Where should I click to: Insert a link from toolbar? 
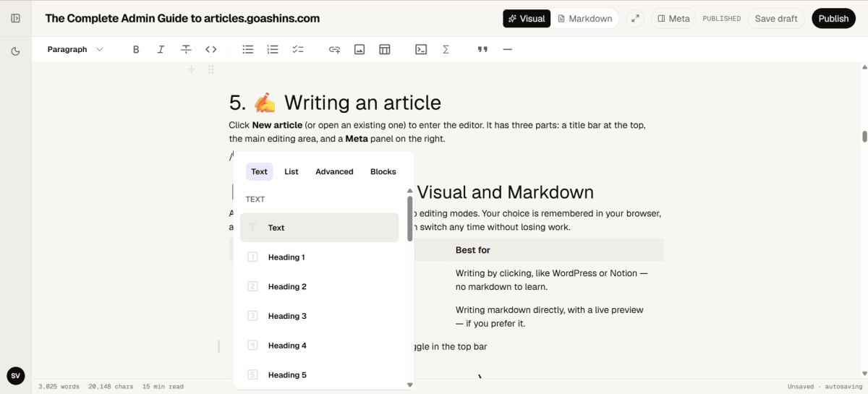click(x=334, y=49)
